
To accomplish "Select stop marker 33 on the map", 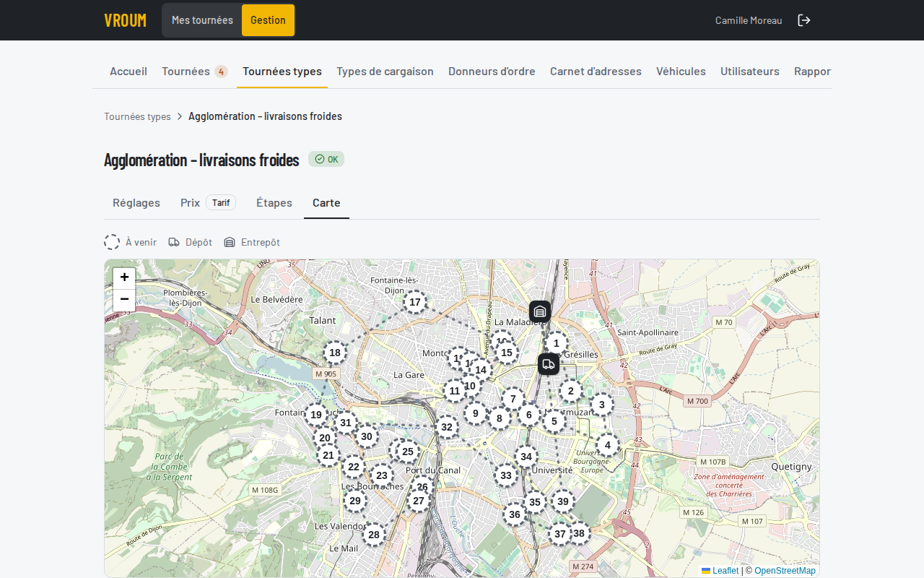I will 506,475.
